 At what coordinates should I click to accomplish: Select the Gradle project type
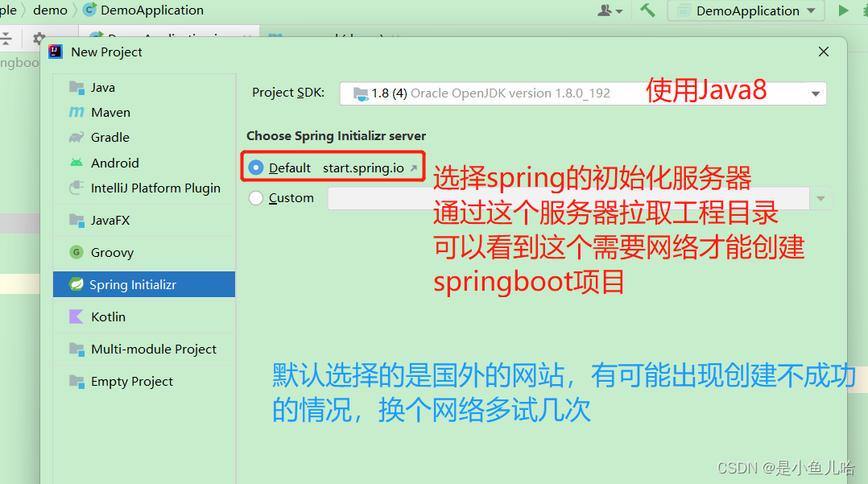coord(144,138)
